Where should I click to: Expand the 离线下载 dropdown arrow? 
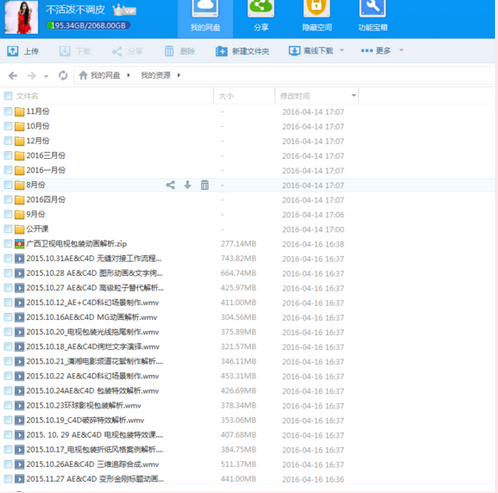342,50
